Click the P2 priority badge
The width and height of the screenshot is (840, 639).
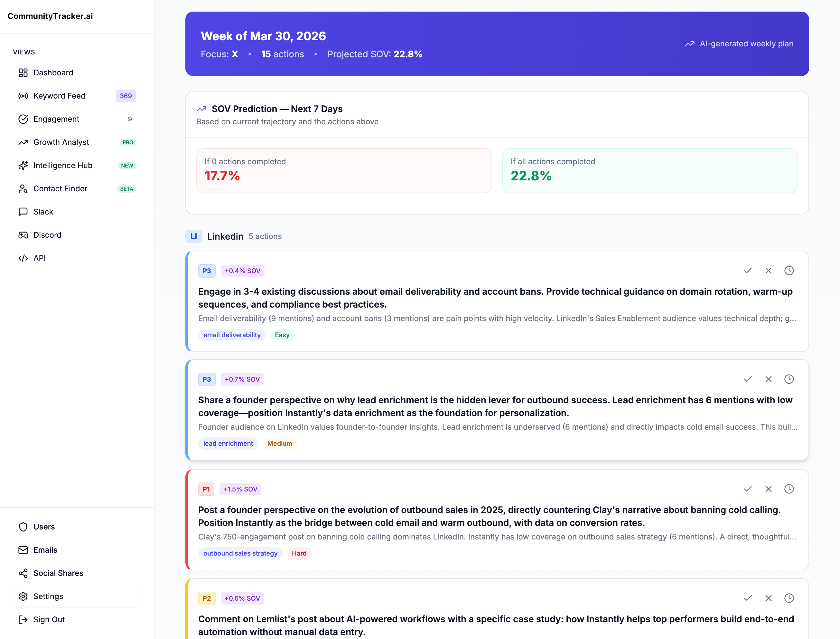[x=207, y=598]
